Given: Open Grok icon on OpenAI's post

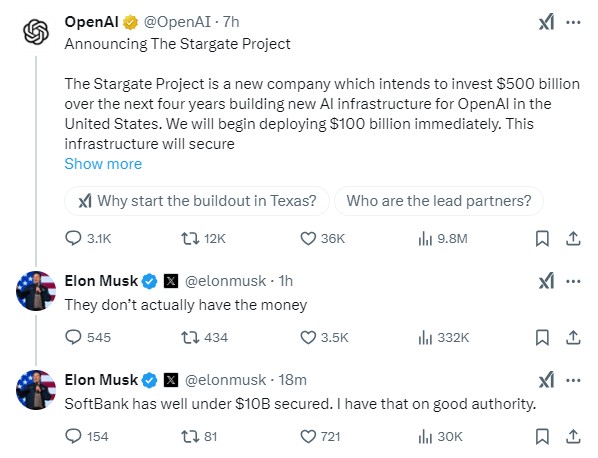Looking at the screenshot, I should pyautogui.click(x=546, y=22).
